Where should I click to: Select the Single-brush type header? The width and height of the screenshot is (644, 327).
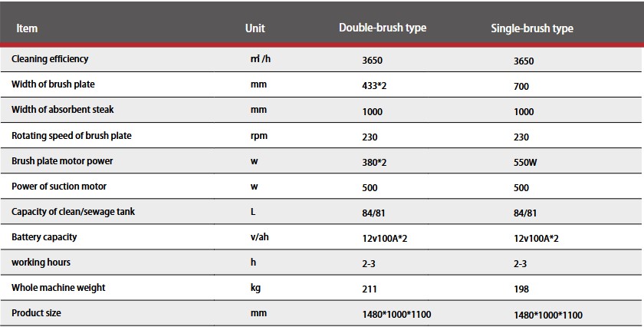(x=532, y=28)
